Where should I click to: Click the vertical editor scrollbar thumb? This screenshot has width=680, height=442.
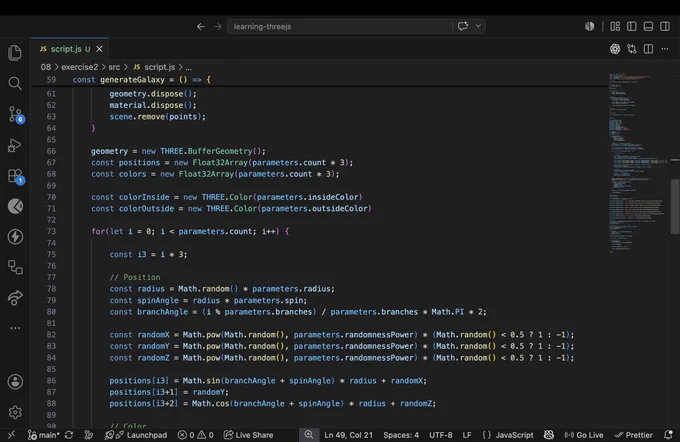pyautogui.click(x=675, y=206)
